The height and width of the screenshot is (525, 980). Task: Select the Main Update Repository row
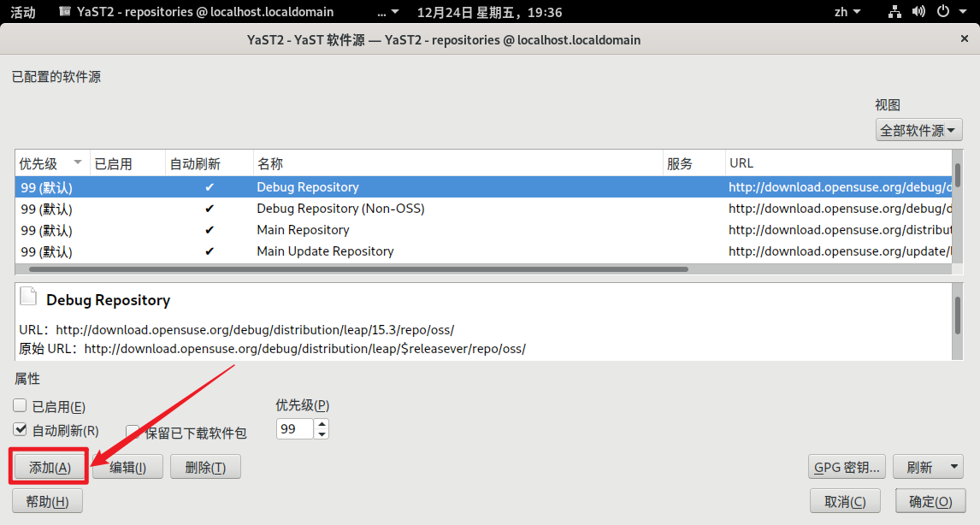[484, 251]
